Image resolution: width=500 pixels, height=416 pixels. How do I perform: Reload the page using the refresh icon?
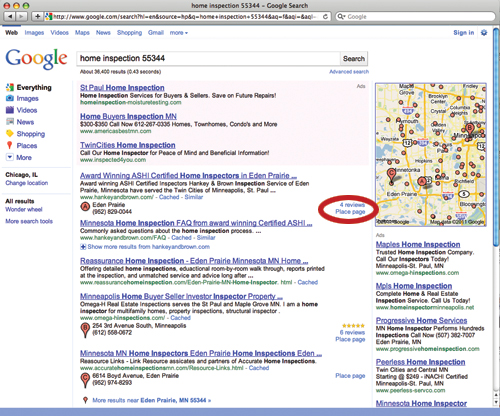[x=325, y=16]
